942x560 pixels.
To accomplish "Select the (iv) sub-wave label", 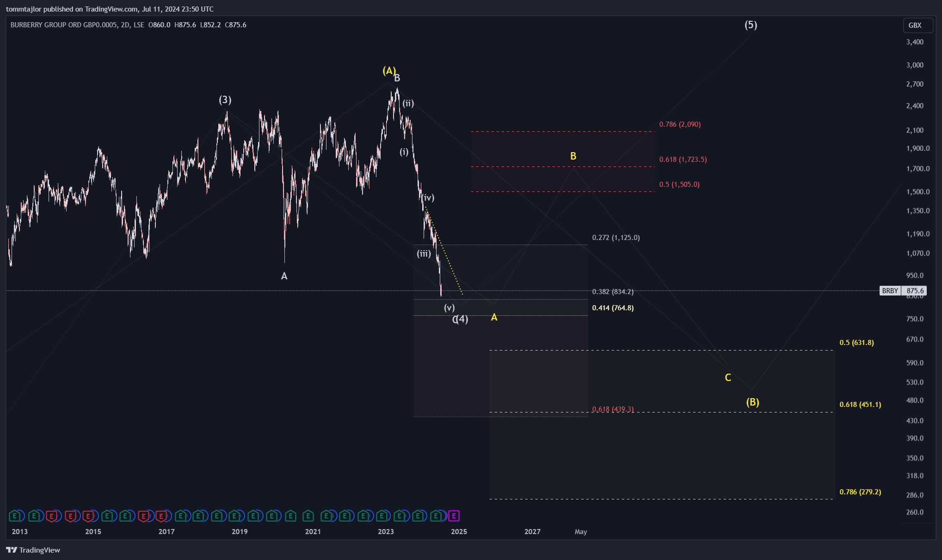I will (428, 197).
